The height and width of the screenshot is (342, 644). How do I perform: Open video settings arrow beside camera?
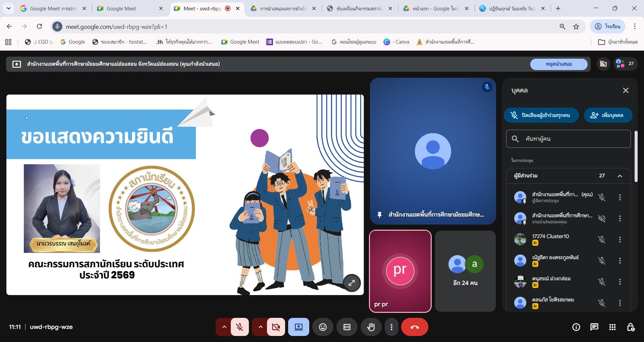tap(260, 327)
